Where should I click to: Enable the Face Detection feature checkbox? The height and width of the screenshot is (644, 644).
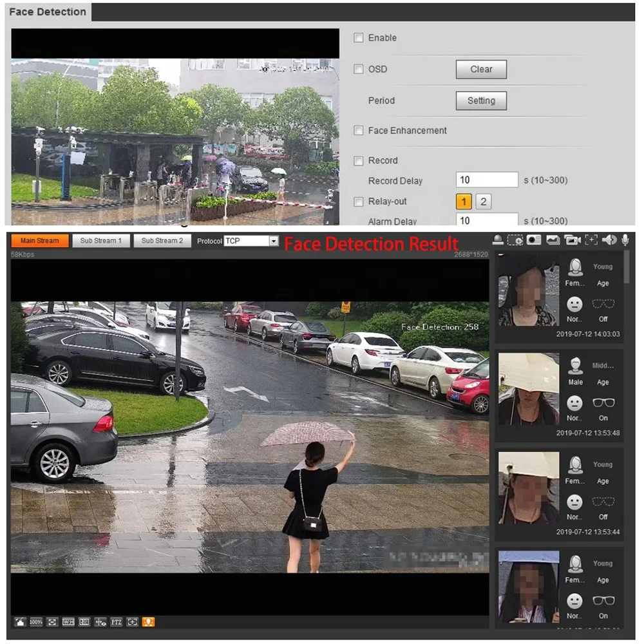pyautogui.click(x=359, y=38)
